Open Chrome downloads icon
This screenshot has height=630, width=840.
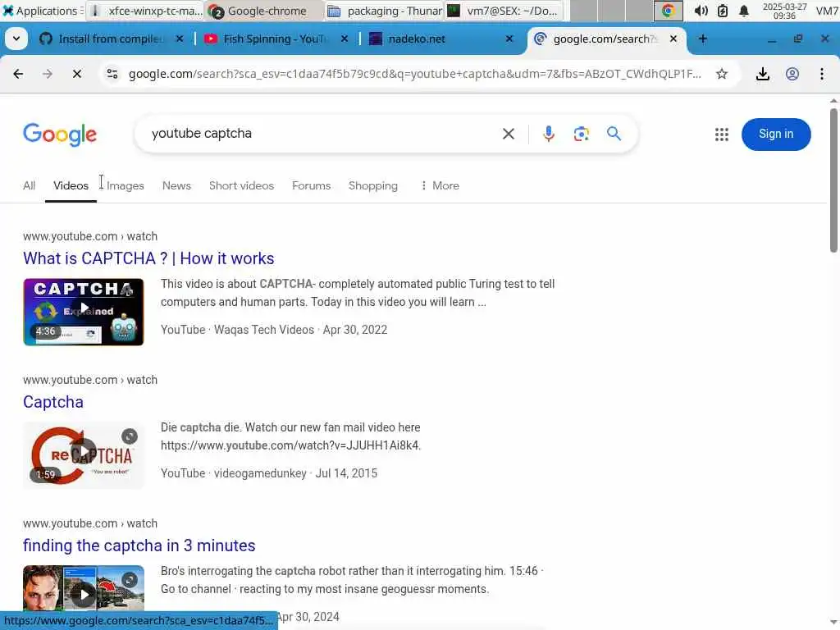(762, 74)
